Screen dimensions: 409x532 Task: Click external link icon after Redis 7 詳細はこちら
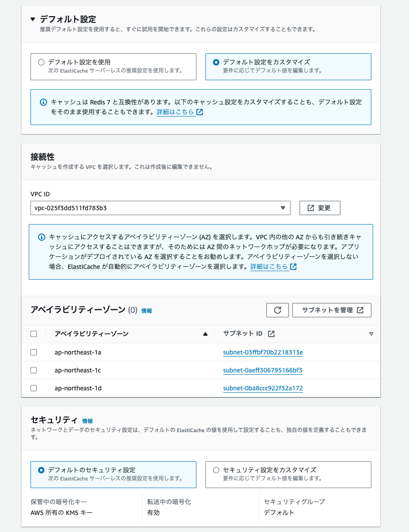pyautogui.click(x=200, y=112)
